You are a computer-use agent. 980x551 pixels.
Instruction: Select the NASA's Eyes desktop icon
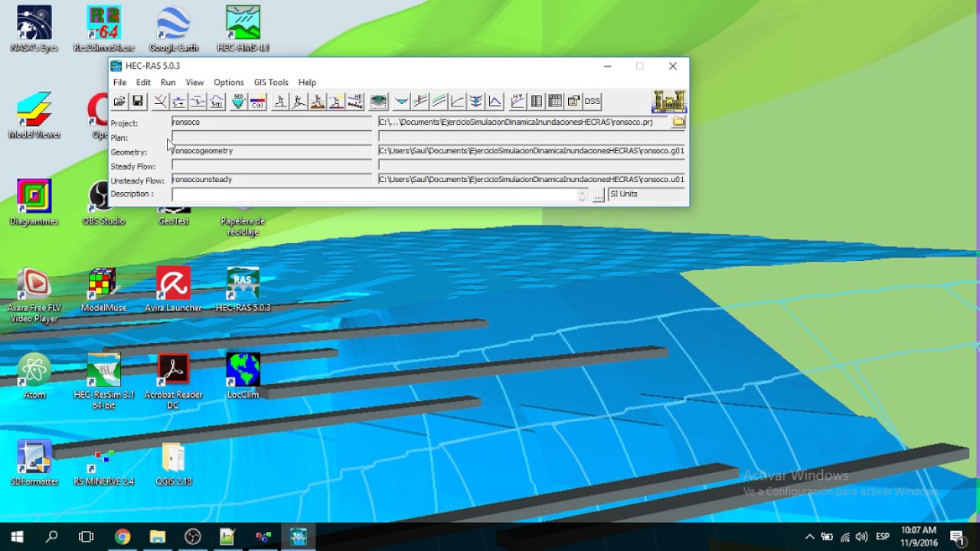pos(34,29)
